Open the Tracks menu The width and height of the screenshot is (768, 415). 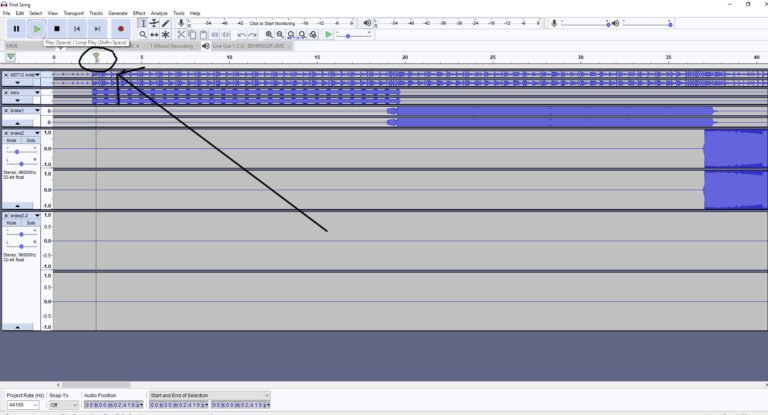point(96,13)
